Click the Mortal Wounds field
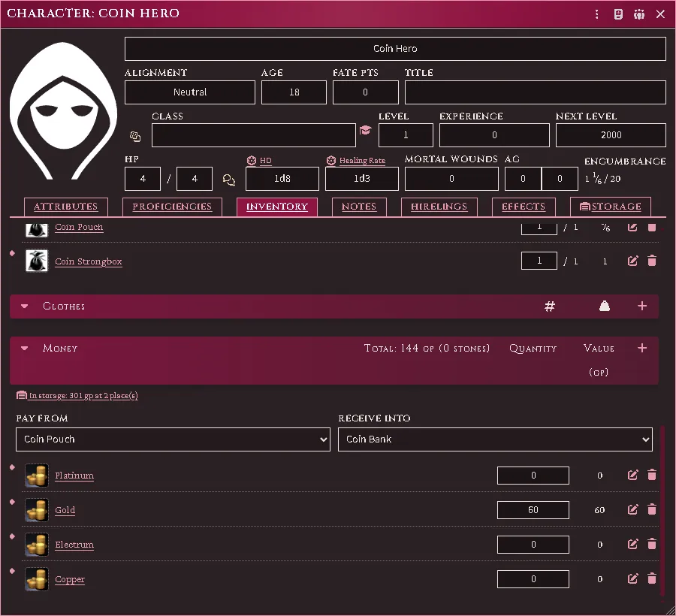Image resolution: width=676 pixels, height=616 pixels. click(451, 179)
